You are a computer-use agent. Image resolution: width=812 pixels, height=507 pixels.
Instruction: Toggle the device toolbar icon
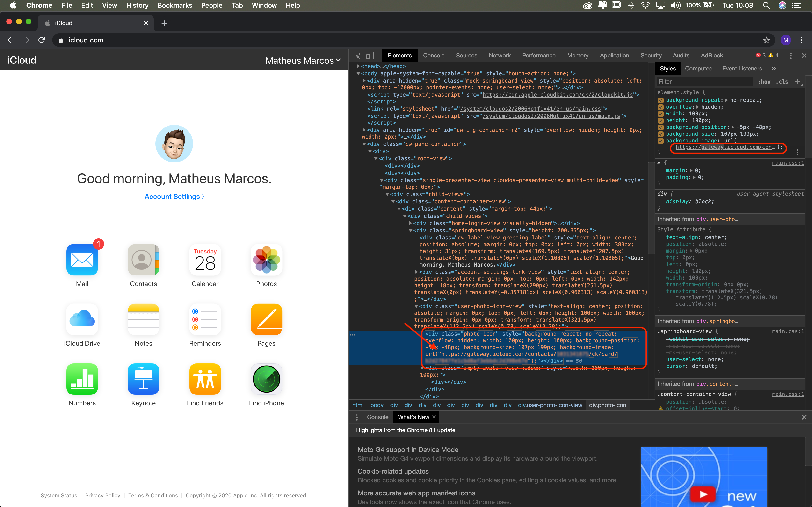pos(370,56)
